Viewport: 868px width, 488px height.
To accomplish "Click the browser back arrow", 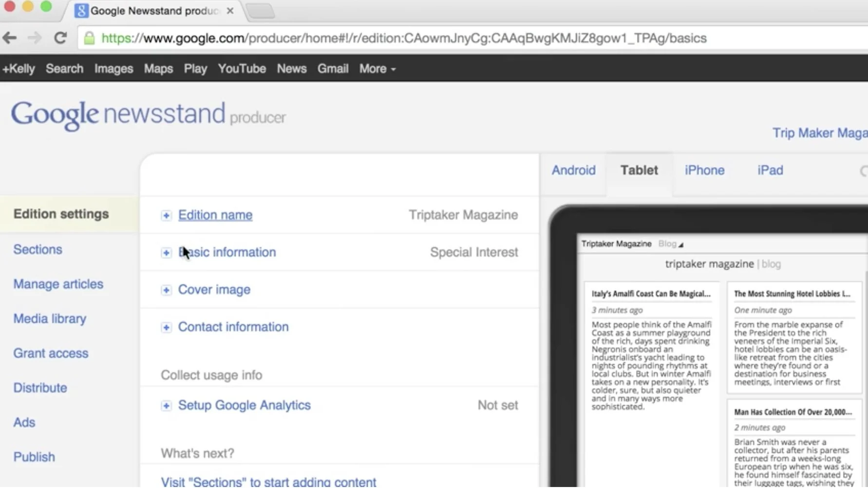I will click(10, 38).
